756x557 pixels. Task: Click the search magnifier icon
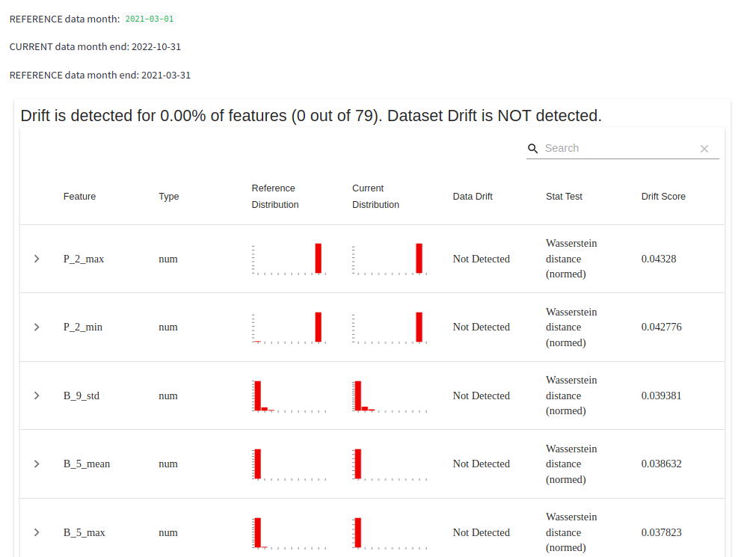532,149
